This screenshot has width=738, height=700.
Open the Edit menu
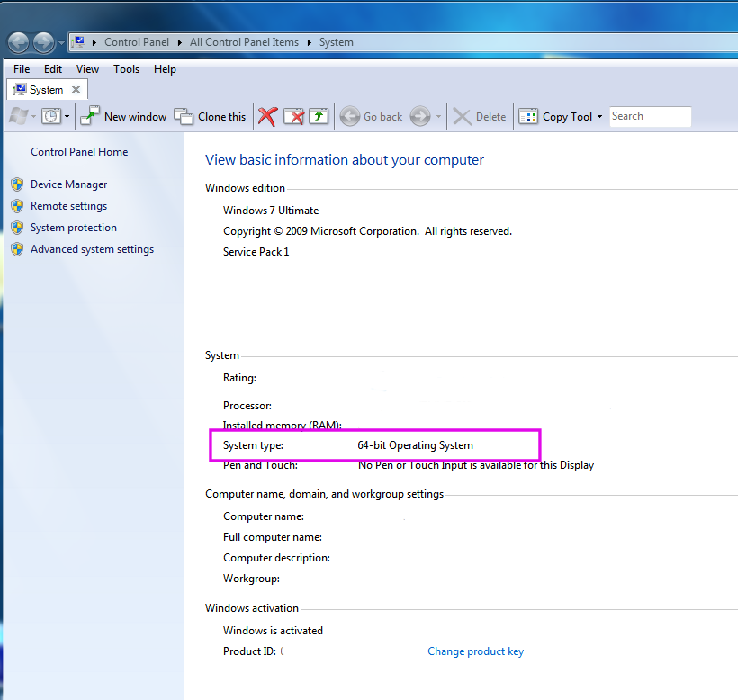point(53,69)
